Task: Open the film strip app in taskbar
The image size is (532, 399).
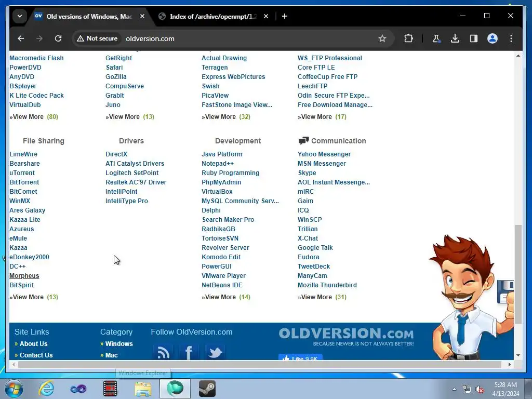Action: click(x=110, y=389)
